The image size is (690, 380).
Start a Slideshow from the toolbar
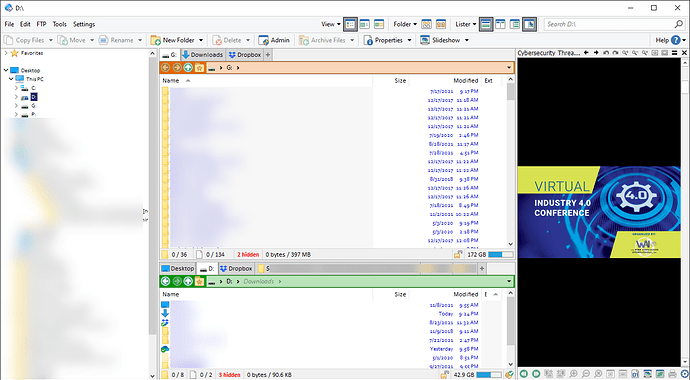[440, 40]
